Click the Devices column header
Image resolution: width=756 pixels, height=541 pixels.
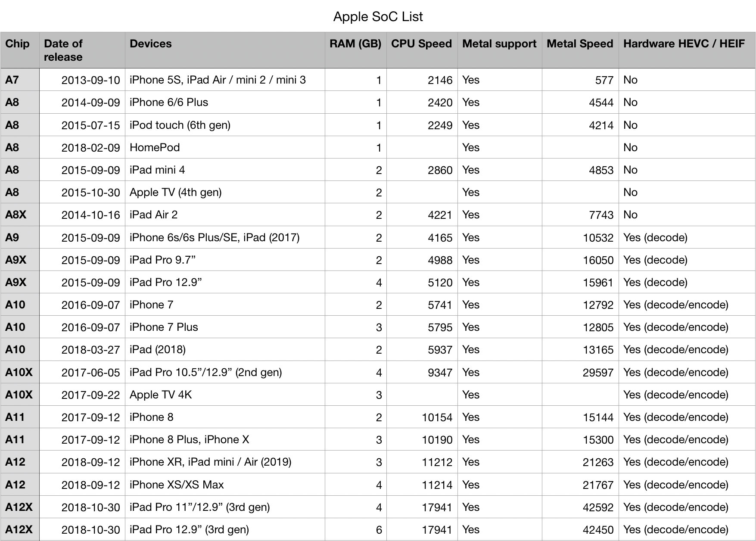pos(225,50)
